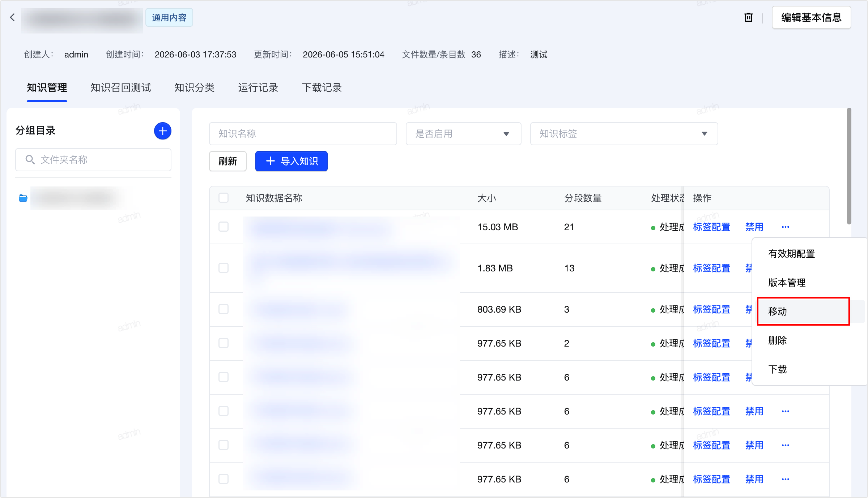Check the box for the 1.83 MB row

click(224, 268)
